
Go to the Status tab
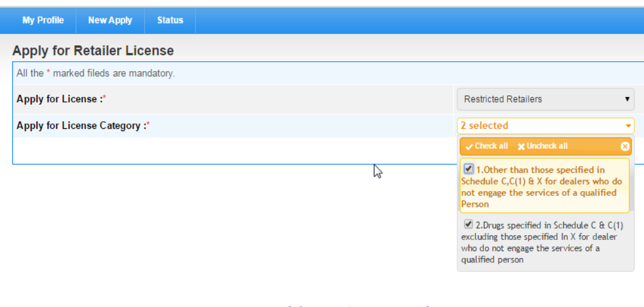coord(170,20)
